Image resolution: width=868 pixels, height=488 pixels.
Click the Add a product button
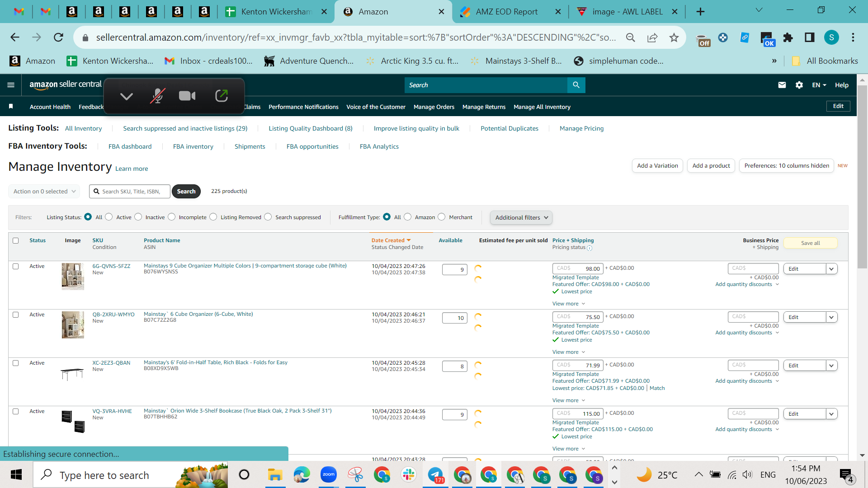[x=711, y=166]
